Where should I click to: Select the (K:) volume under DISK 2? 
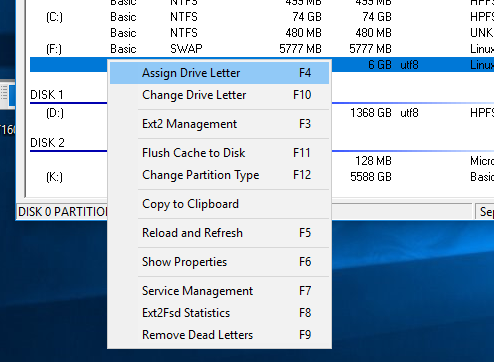point(54,177)
